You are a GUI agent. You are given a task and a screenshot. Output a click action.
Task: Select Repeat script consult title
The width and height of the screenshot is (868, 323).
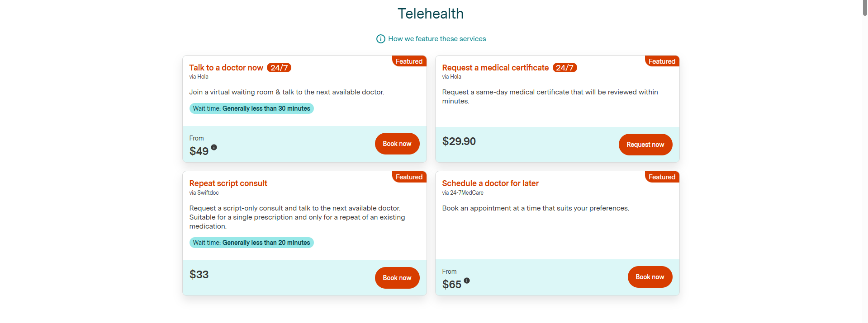click(228, 183)
